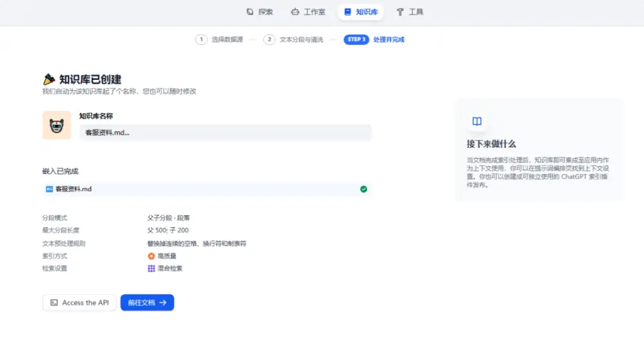Image resolution: width=644 pixels, height=352 pixels.
Task: Click the 知识库已创建 heading
Action: (x=91, y=79)
